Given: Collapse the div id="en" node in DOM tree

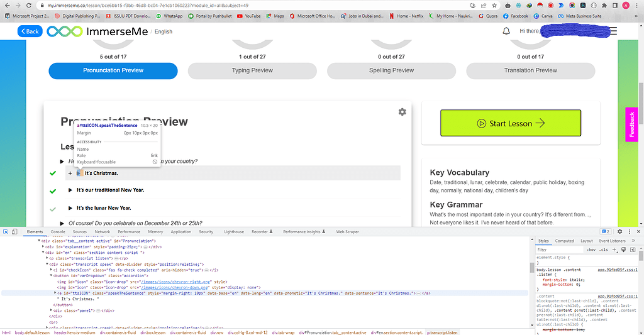Looking at the screenshot, I should [x=43, y=253].
